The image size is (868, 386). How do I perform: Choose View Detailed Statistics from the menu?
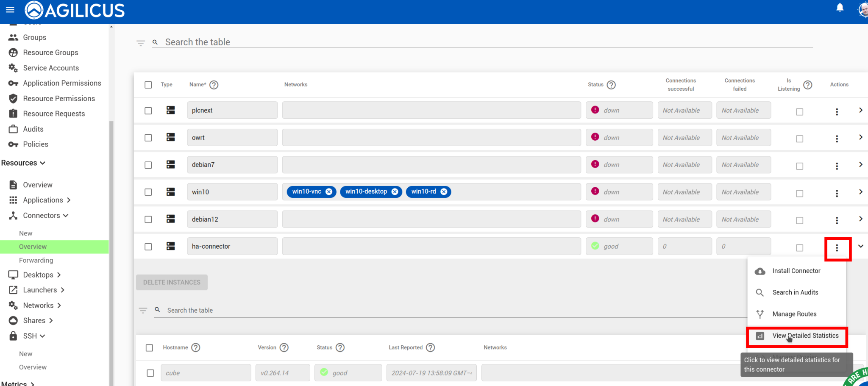(x=805, y=336)
